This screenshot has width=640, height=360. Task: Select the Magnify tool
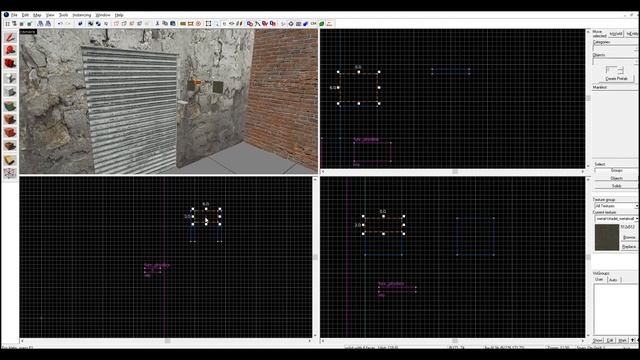[x=10, y=51]
